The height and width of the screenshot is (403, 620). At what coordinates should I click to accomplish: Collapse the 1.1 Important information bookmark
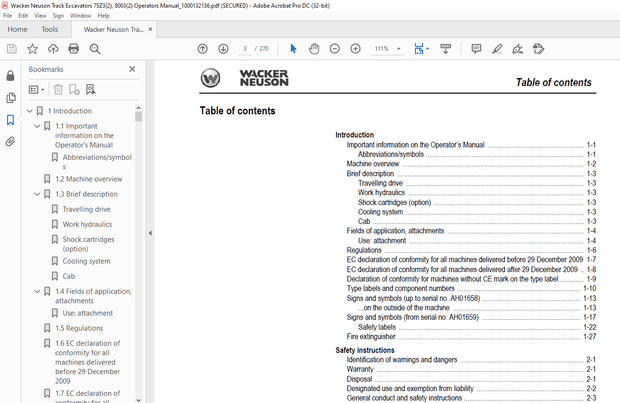(x=37, y=126)
